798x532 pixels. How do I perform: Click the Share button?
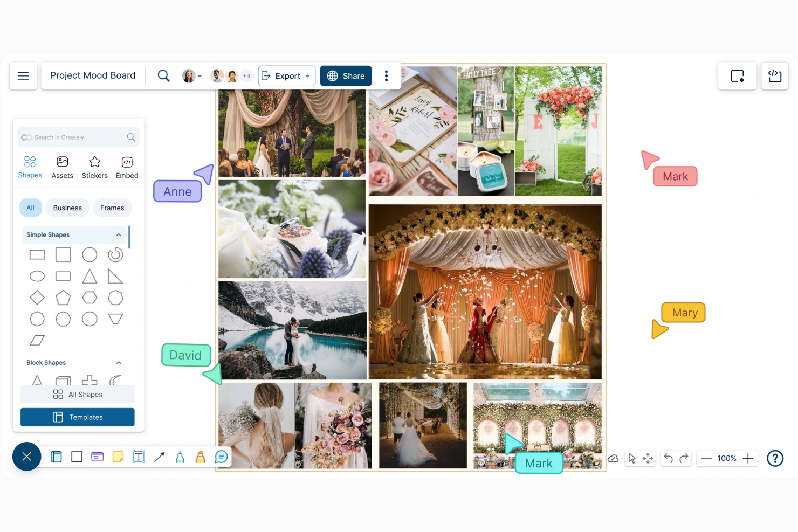346,76
